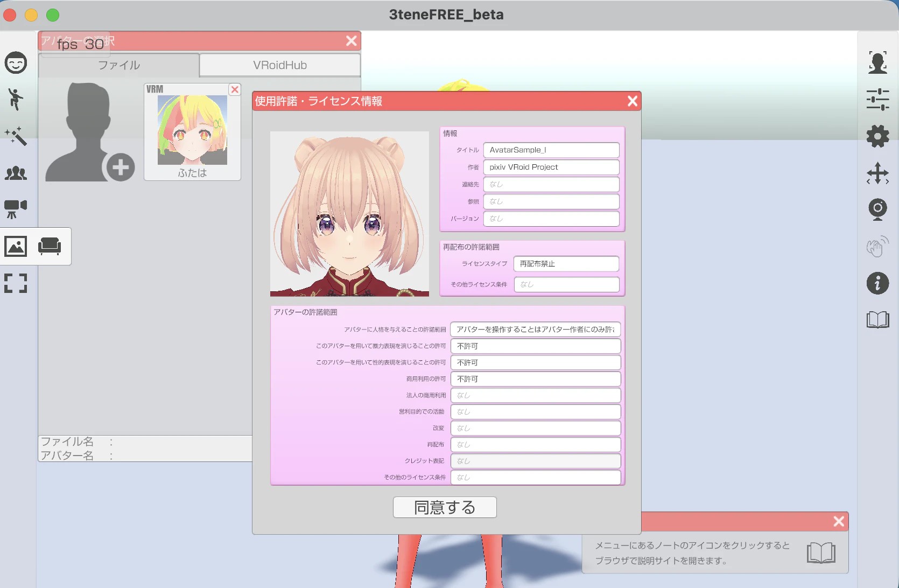
Task: Click the 同意する agree button
Action: (445, 507)
